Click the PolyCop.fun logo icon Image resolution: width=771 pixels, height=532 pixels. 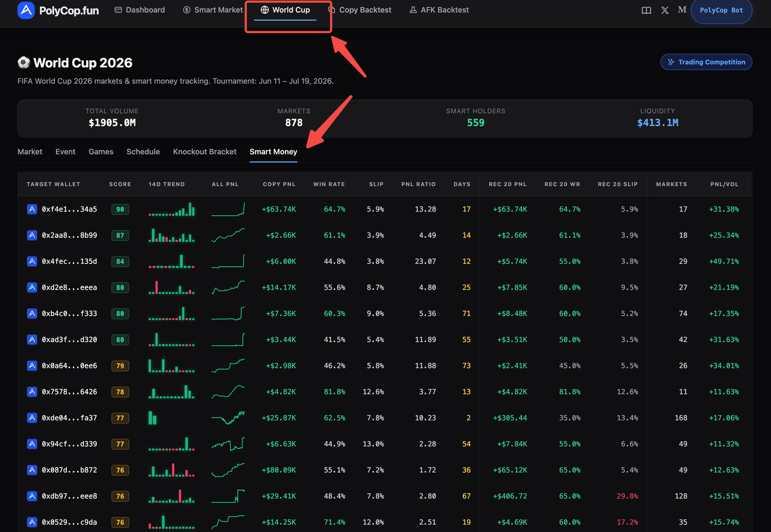26,10
